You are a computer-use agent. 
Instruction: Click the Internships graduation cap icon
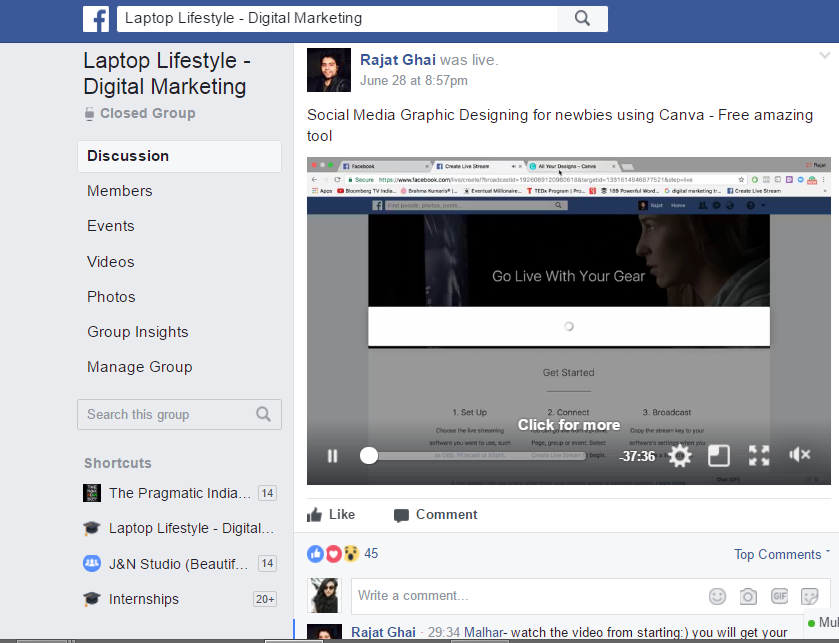coord(92,599)
